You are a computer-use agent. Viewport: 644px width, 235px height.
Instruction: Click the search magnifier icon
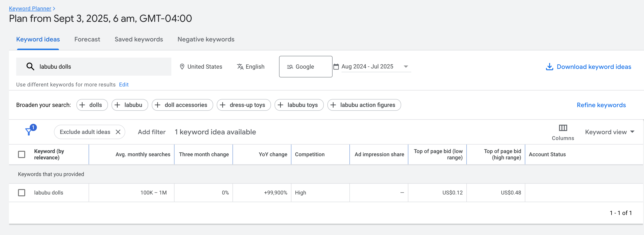pos(30,67)
